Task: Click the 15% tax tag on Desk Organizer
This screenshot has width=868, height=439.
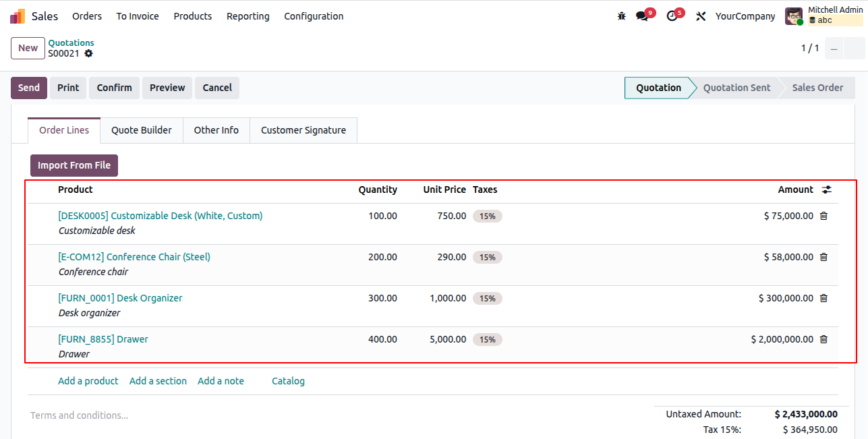Action: (488, 298)
